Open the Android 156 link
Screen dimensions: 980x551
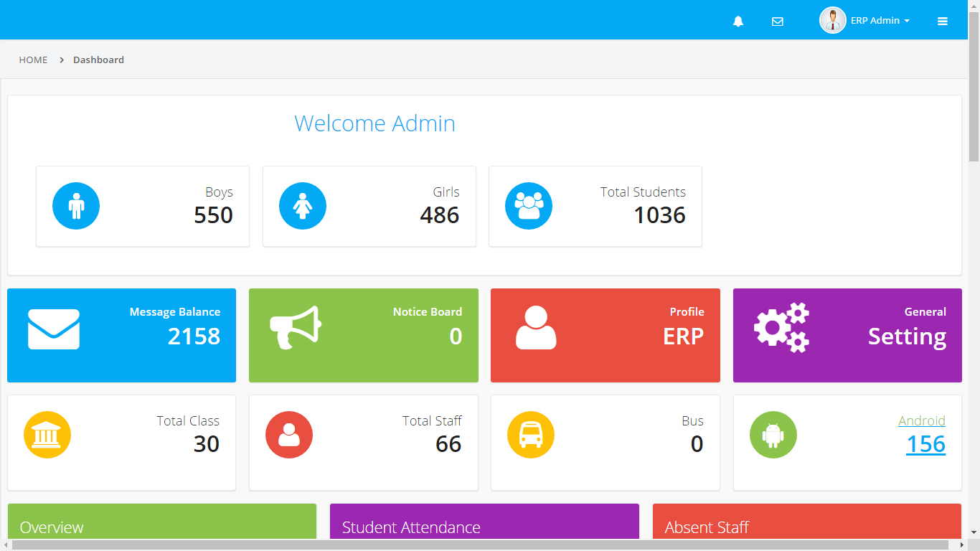[x=925, y=444]
